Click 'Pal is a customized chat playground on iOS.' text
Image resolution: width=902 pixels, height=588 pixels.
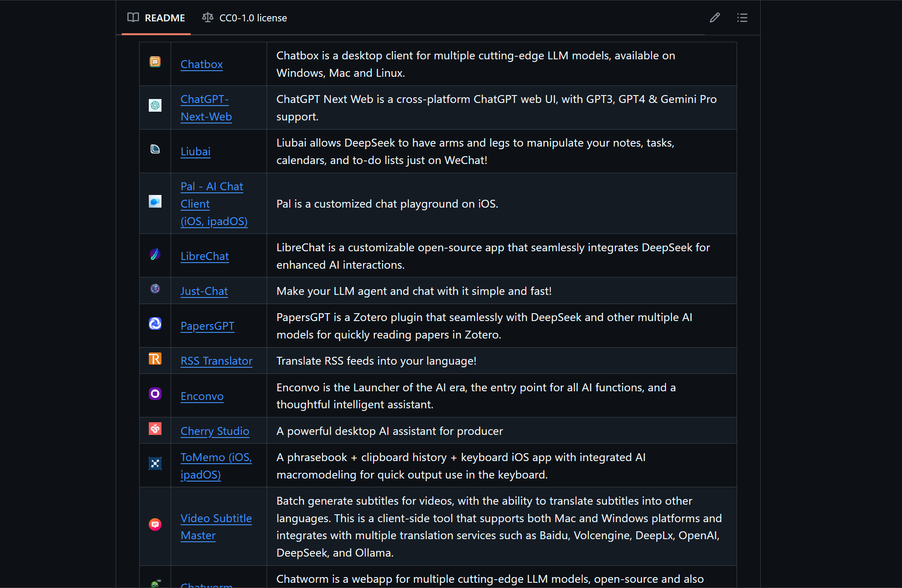[388, 204]
